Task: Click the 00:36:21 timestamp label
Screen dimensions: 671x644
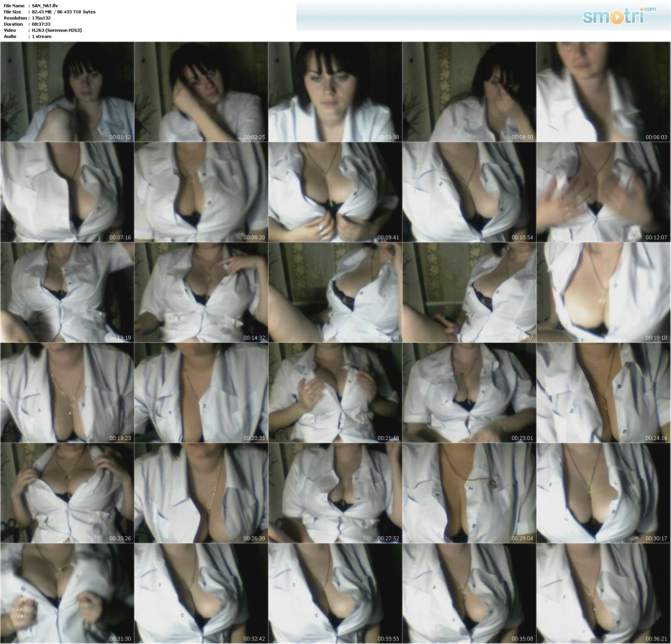Action: tap(656, 639)
